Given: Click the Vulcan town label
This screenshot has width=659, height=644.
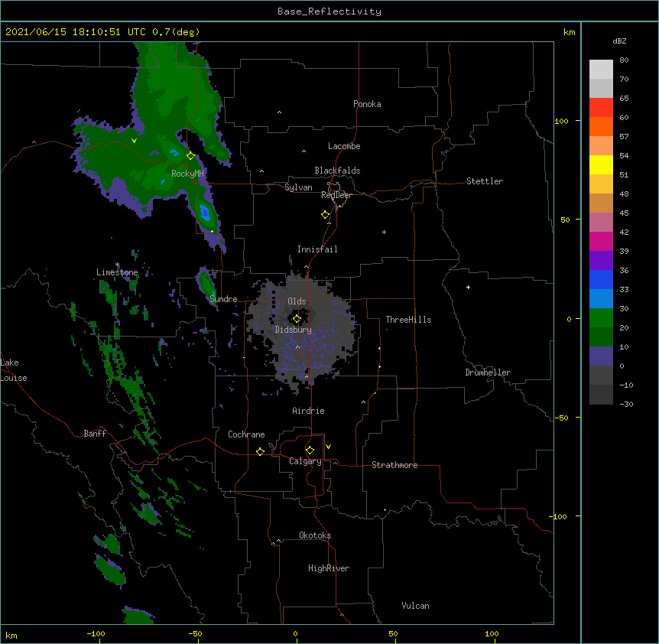Looking at the screenshot, I should [415, 606].
